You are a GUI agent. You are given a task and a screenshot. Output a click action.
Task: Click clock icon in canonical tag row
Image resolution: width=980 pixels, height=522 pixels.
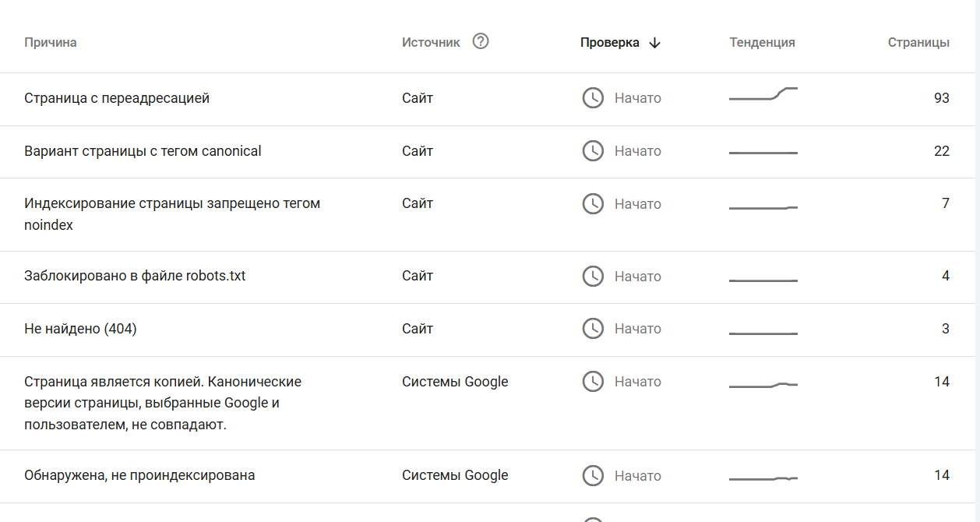[593, 151]
